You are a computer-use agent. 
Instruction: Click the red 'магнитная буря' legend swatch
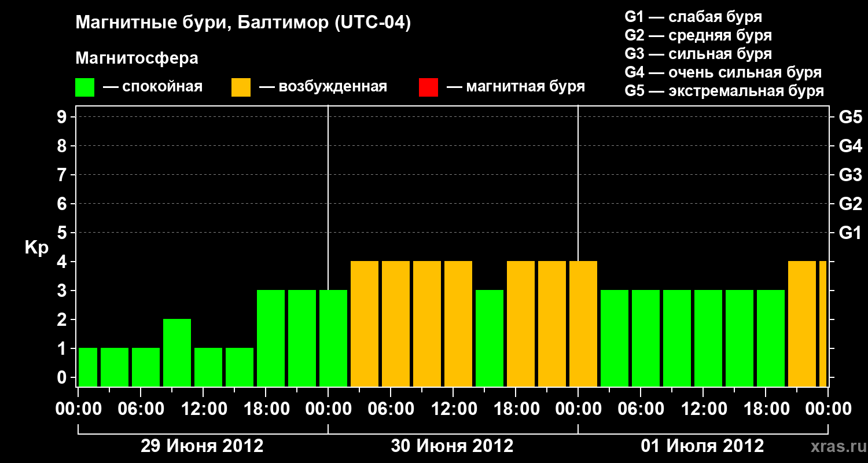428,87
